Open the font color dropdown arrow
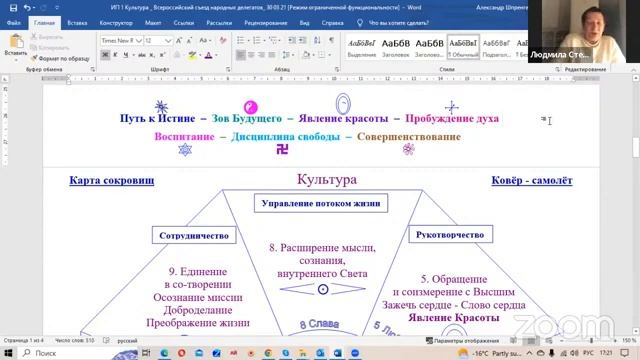Image resolution: width=640 pixels, height=360 pixels. (x=216, y=55)
